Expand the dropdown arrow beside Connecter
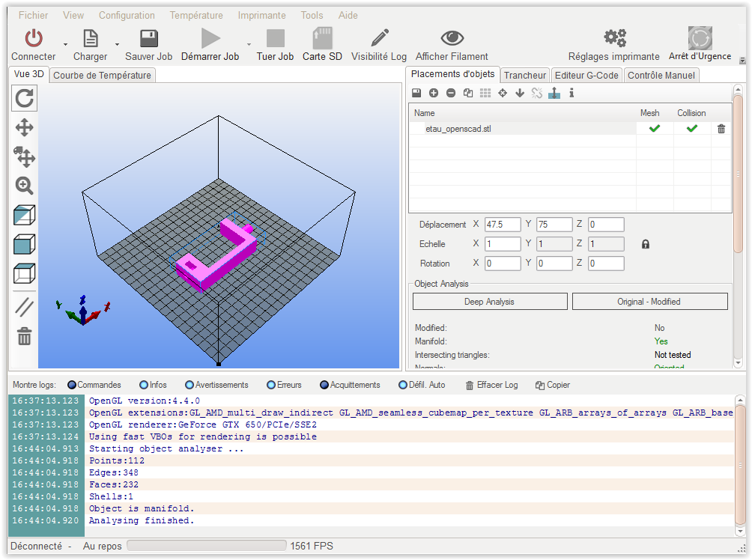The height and width of the screenshot is (560, 752). (65, 45)
